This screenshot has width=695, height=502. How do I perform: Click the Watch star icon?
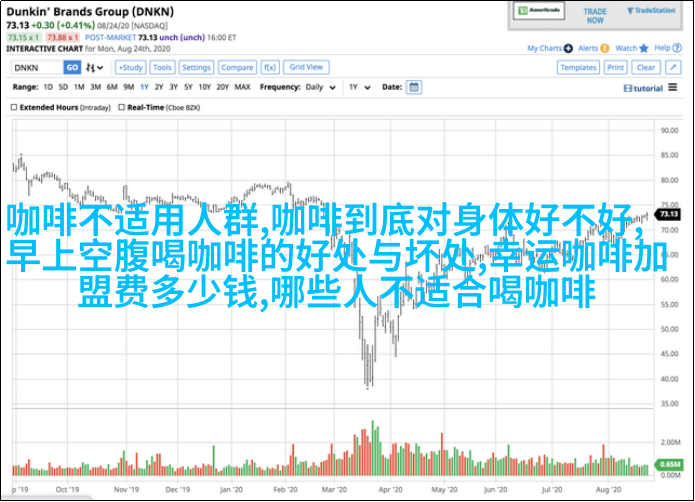[644, 48]
